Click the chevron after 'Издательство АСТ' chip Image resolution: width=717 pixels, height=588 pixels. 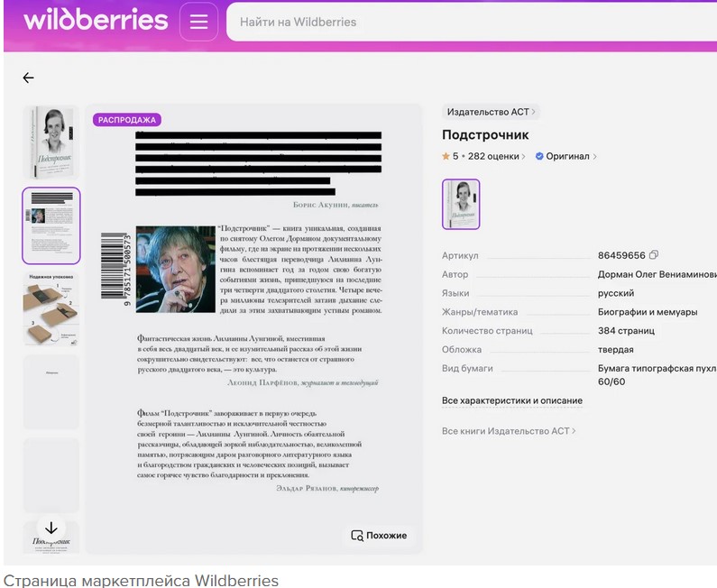click(533, 112)
